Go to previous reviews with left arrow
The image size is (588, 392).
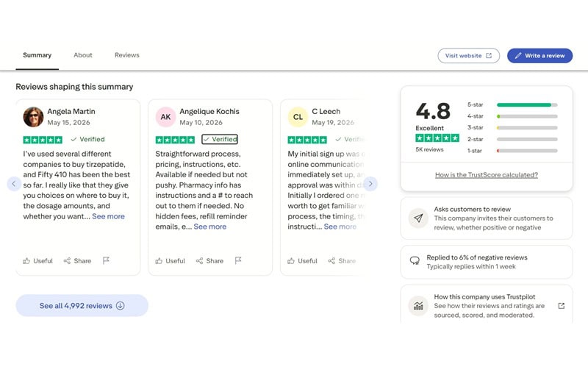coord(14,184)
